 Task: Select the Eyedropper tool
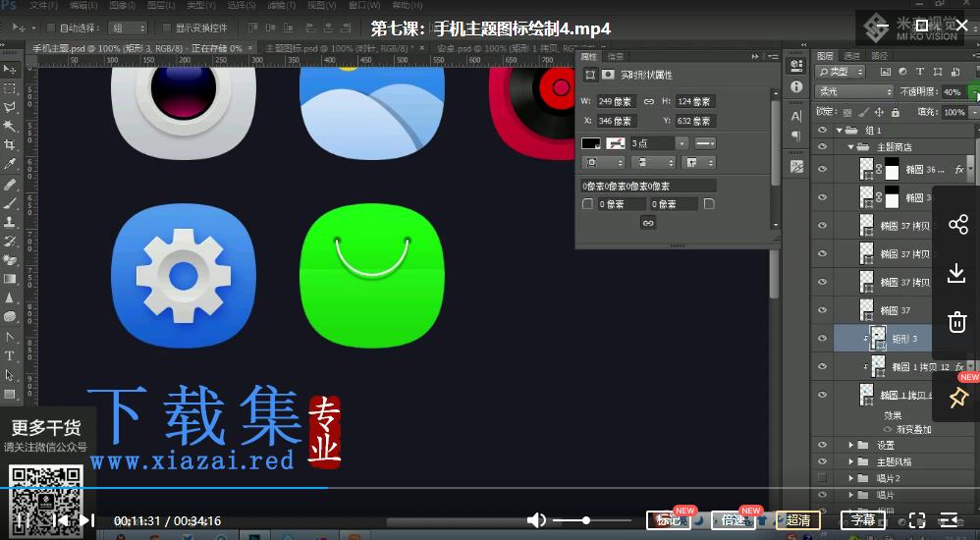10,164
